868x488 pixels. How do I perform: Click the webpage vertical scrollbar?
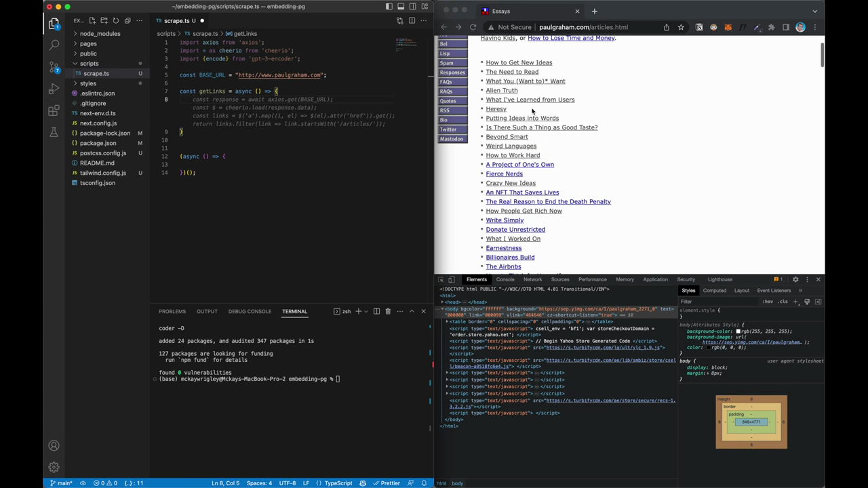coord(822,54)
